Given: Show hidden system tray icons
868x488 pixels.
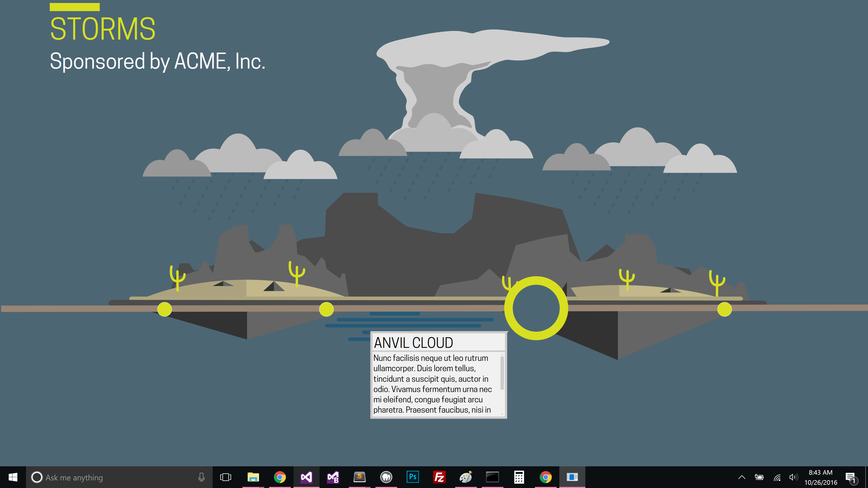Looking at the screenshot, I should (742, 477).
